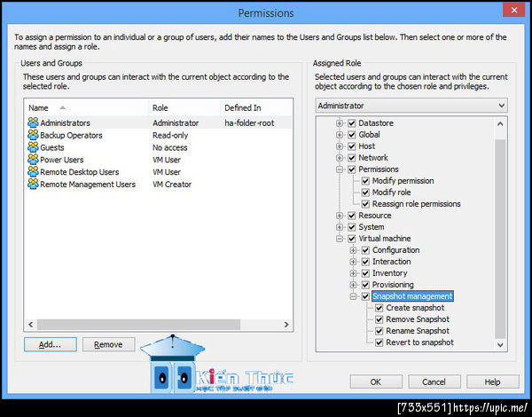Screen dimensions: 532x417
Task: Select the Guests row name
Action: 52,147
